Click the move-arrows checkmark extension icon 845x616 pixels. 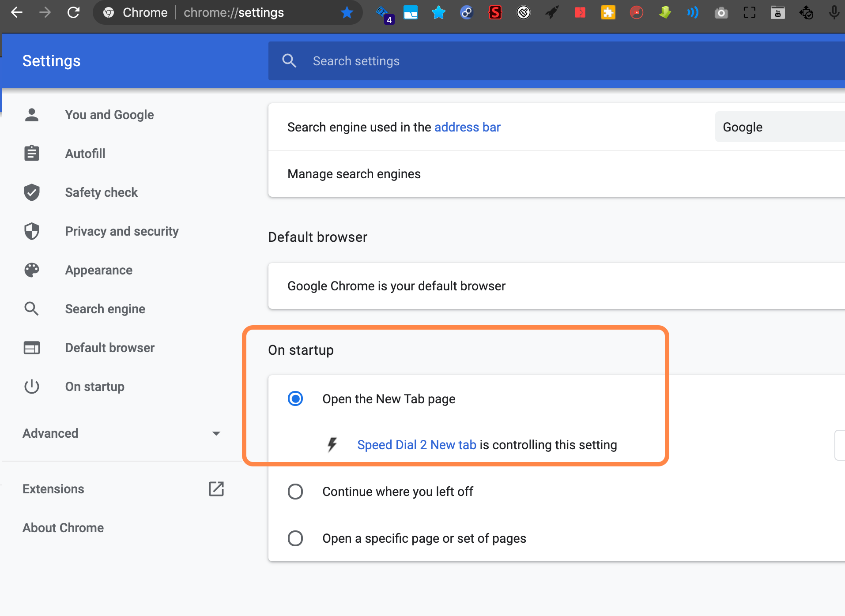(806, 12)
